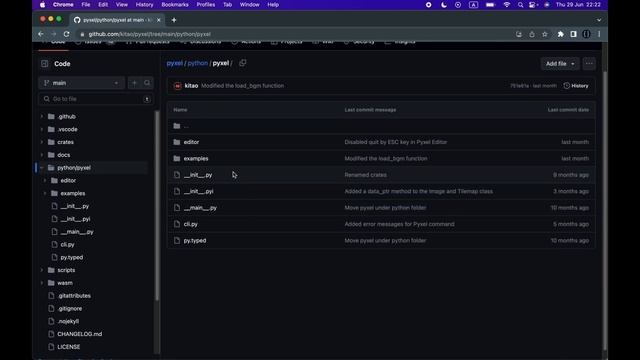The image size is (640, 360).
Task: Open the main branch selector dropdown
Action: pos(82,83)
